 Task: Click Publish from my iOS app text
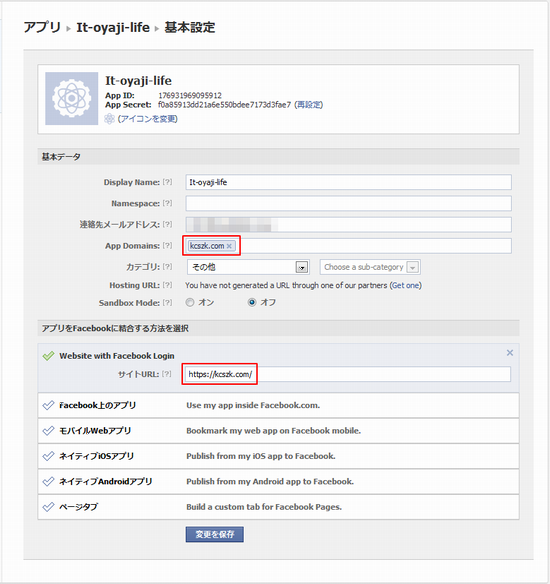coord(261,456)
